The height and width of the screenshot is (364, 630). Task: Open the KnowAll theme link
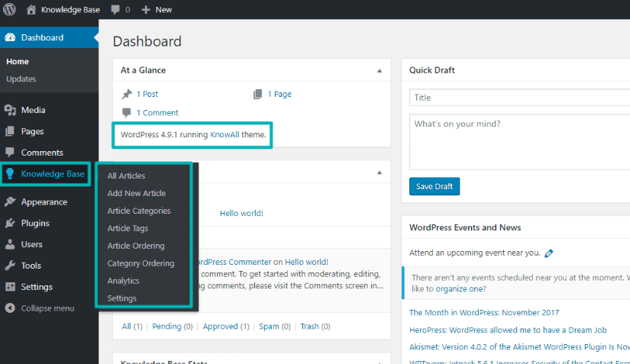[225, 134]
